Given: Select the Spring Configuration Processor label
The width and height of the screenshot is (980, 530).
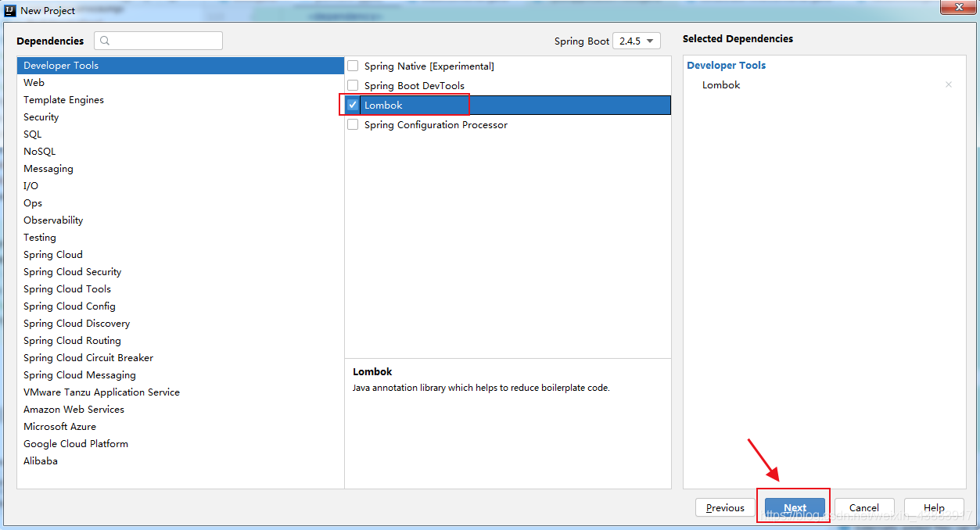Looking at the screenshot, I should 436,124.
